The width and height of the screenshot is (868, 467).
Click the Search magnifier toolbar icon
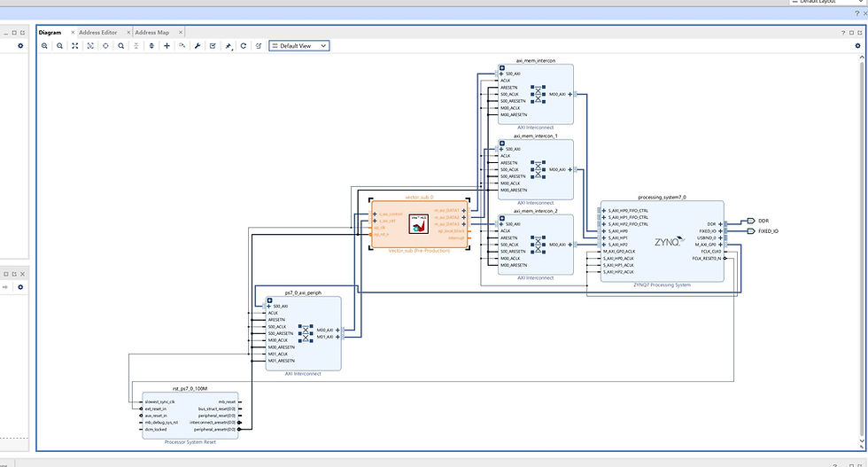pyautogui.click(x=120, y=46)
